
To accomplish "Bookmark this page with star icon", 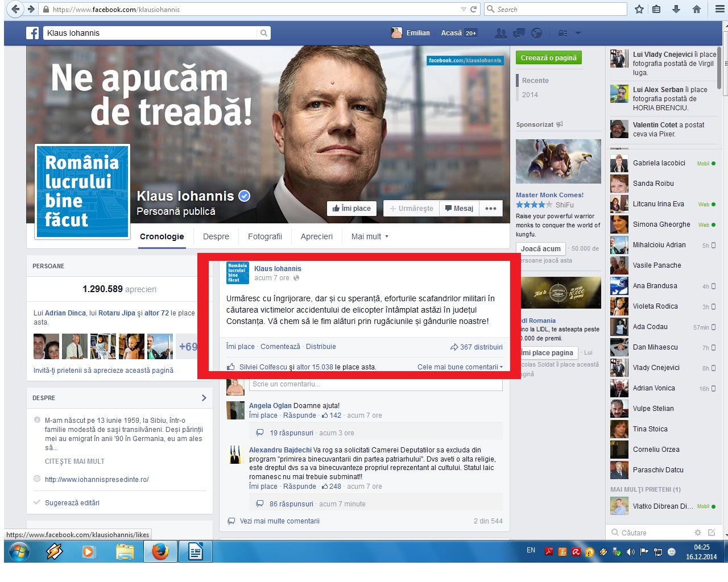I will (639, 9).
